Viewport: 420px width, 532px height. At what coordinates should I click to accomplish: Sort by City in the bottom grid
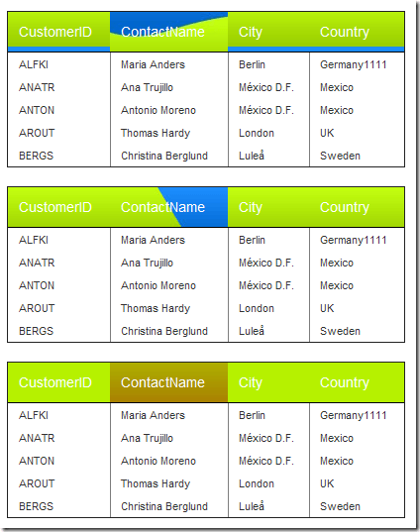[268, 382]
